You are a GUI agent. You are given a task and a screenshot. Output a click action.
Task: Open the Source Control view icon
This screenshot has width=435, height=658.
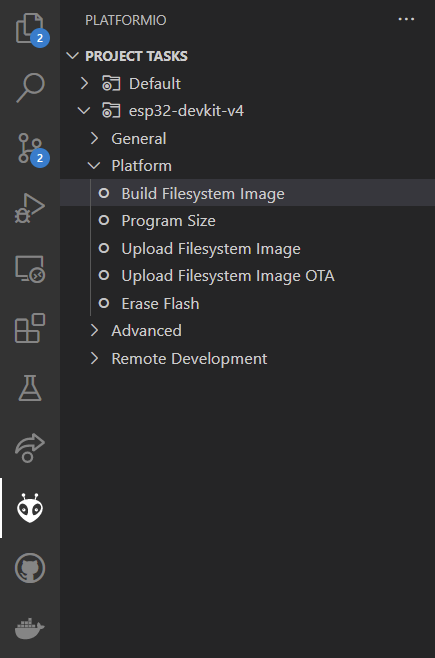30,148
